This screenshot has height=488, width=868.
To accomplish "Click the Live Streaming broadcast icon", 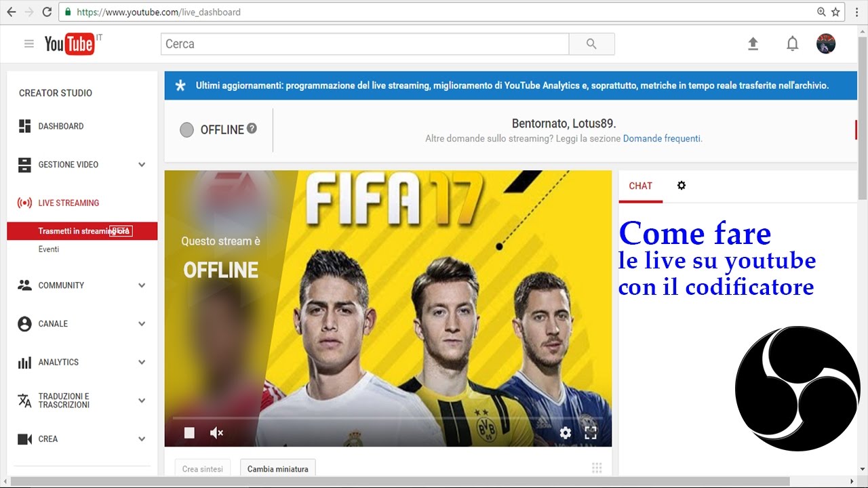I will coord(24,203).
